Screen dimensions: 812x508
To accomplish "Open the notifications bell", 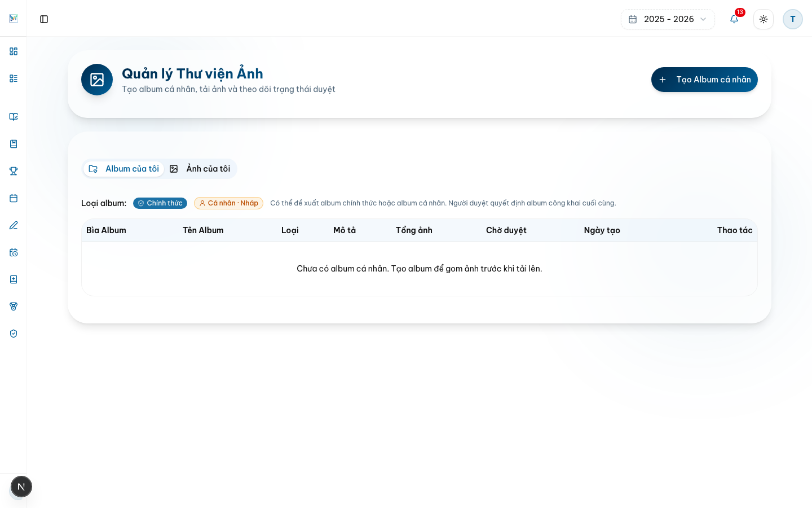I will tap(734, 19).
